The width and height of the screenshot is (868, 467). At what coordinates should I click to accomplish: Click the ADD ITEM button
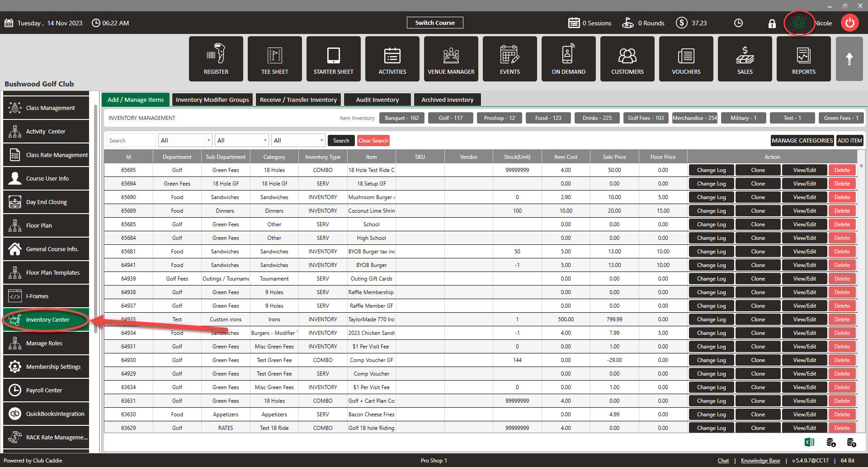click(849, 140)
